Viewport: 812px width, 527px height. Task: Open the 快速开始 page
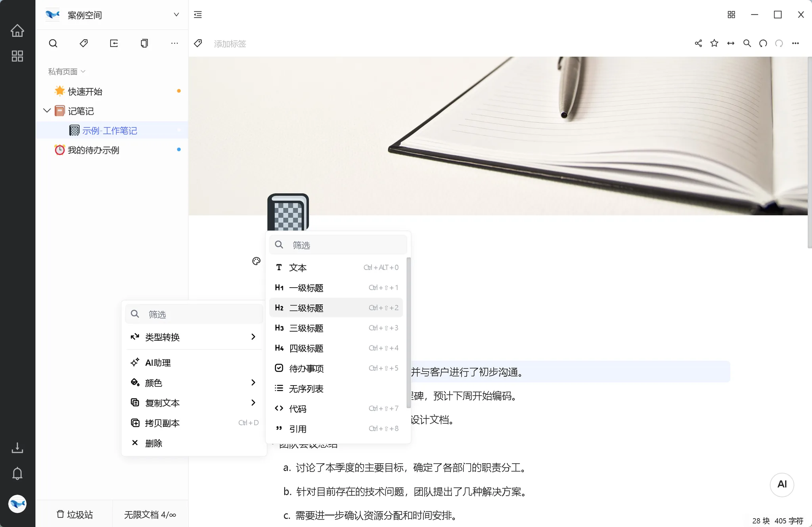(112, 91)
